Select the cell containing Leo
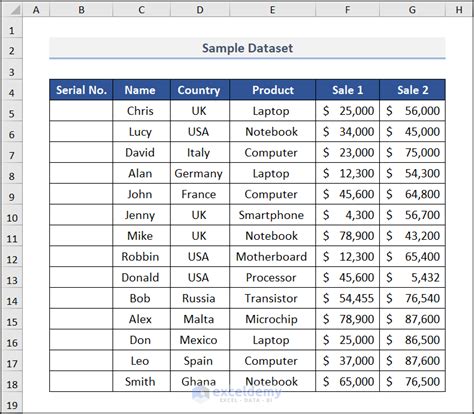The image size is (474, 414). [141, 361]
